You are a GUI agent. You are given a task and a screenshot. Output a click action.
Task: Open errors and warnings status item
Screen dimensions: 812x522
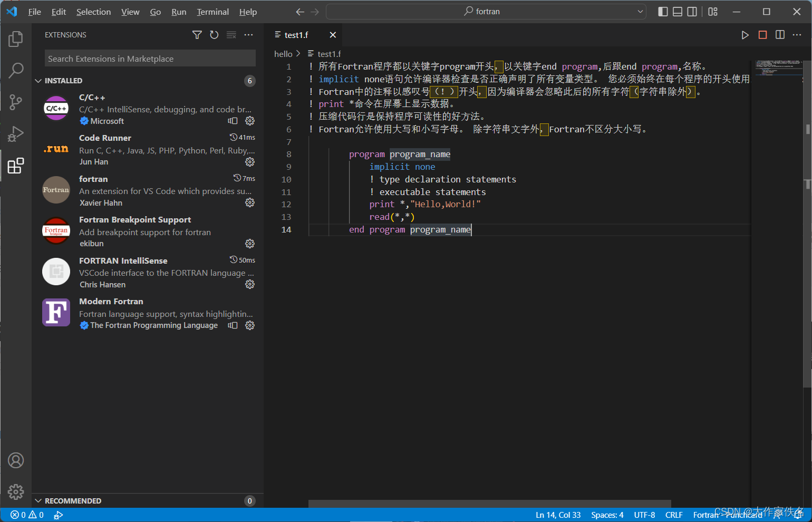pos(27,515)
